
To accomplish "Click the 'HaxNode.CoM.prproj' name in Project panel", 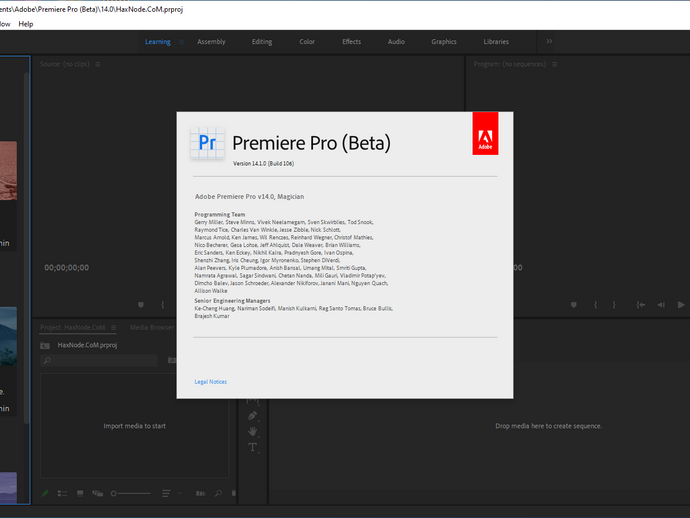I will click(x=87, y=345).
